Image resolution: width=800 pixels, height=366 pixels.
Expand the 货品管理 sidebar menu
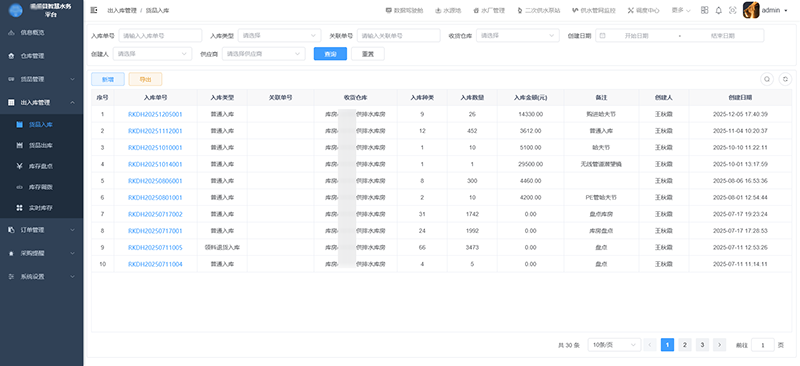41,79
